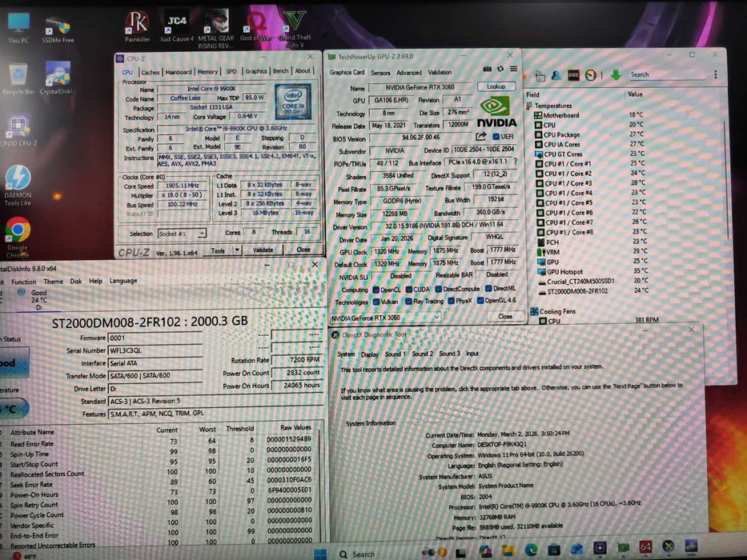Click the green download arrow in AIDA64 toolbar
This screenshot has width=747, height=560.
point(616,75)
